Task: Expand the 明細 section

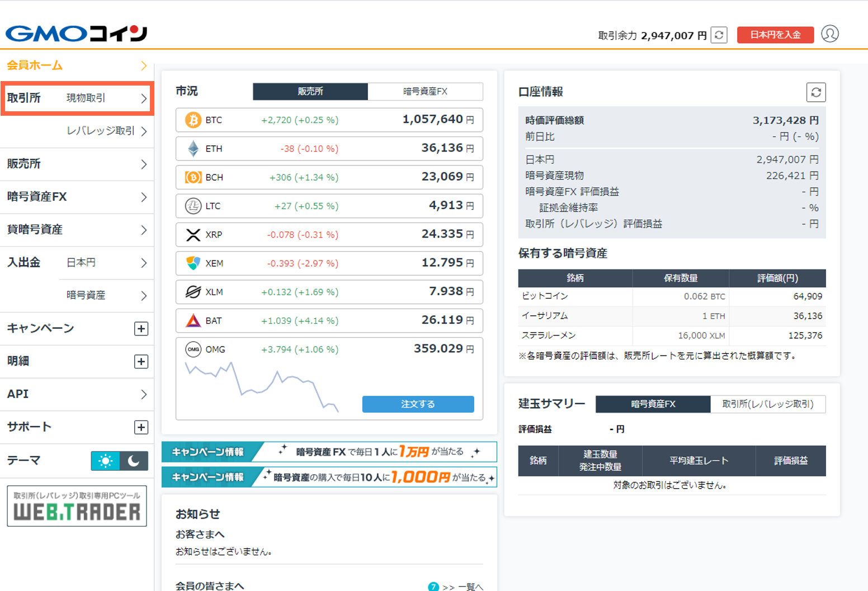Action: pos(142,361)
